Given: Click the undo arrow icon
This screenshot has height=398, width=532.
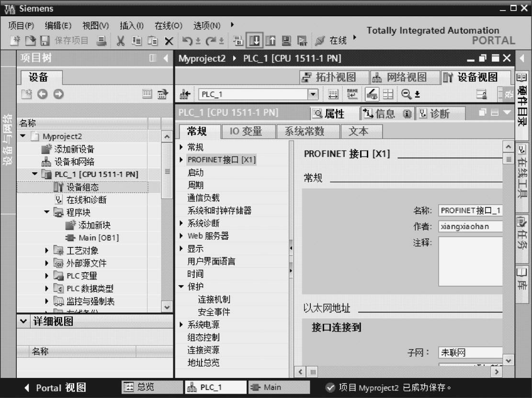Looking at the screenshot, I should coord(187,41).
